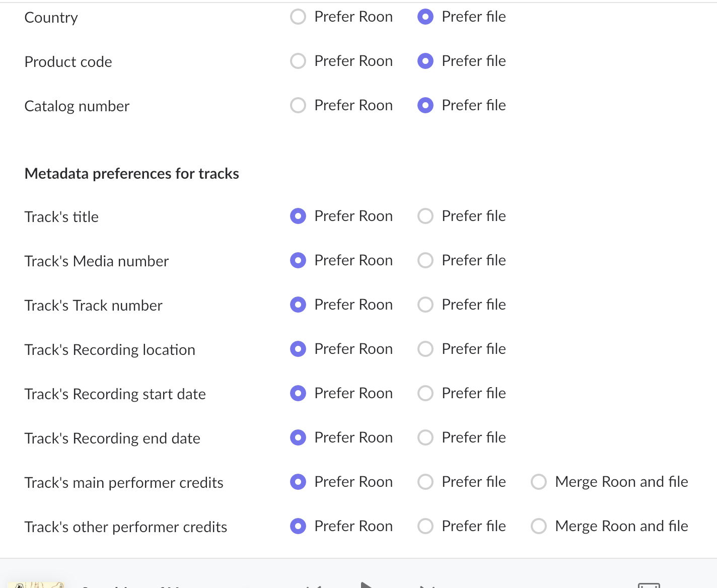Screen dimensions: 717x588
Task: Merge Roon and file for other performer credits
Action: pyautogui.click(x=539, y=526)
